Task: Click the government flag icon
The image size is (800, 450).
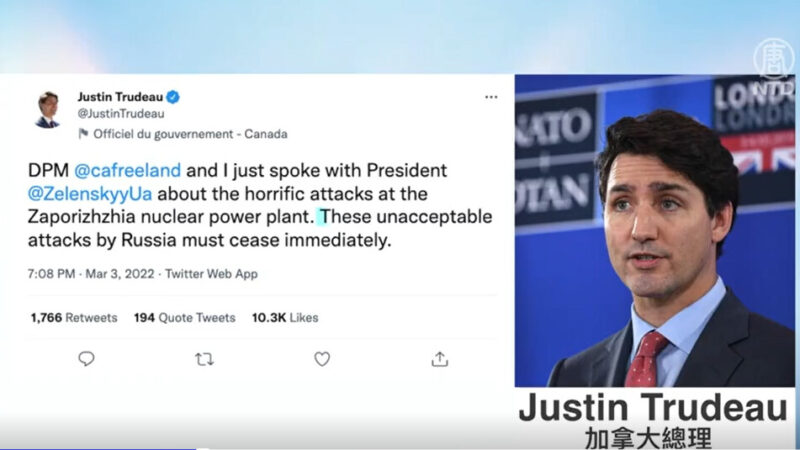Action: click(83, 134)
